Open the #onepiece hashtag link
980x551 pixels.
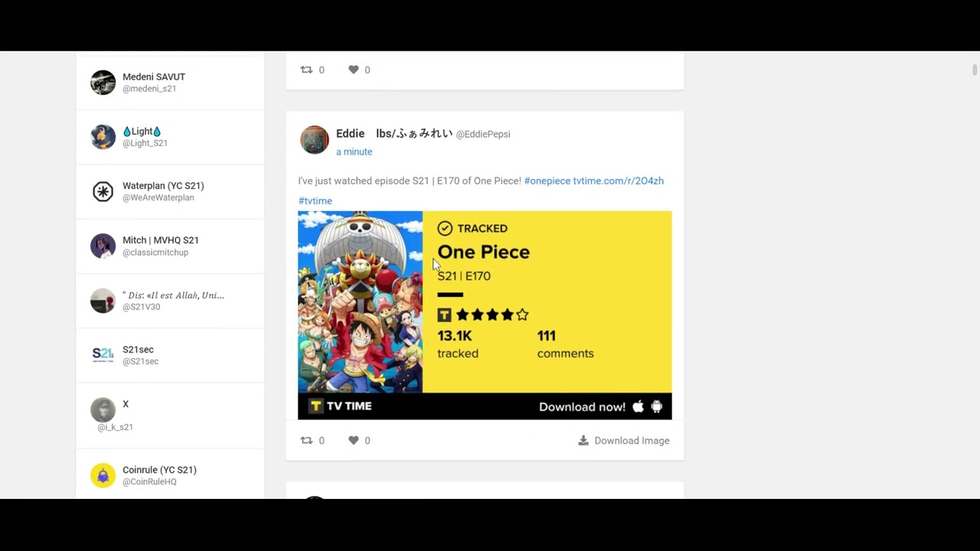pos(547,181)
